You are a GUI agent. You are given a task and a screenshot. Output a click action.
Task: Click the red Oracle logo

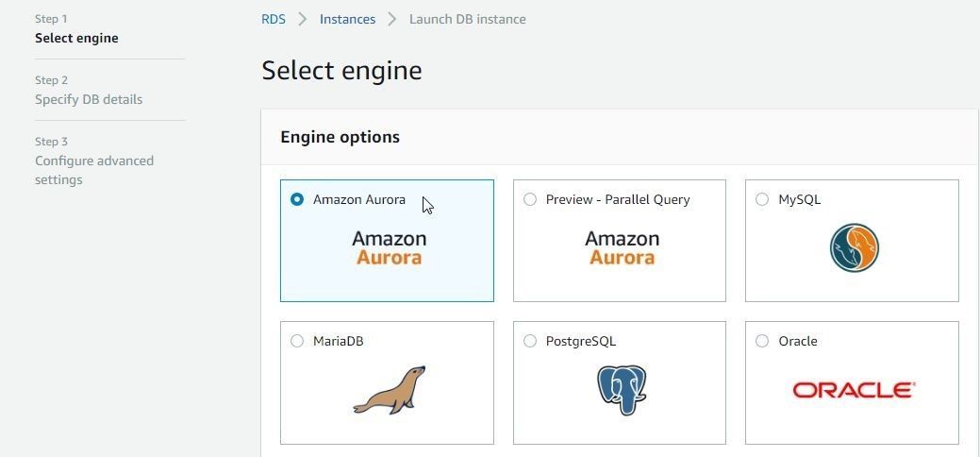[x=854, y=390]
